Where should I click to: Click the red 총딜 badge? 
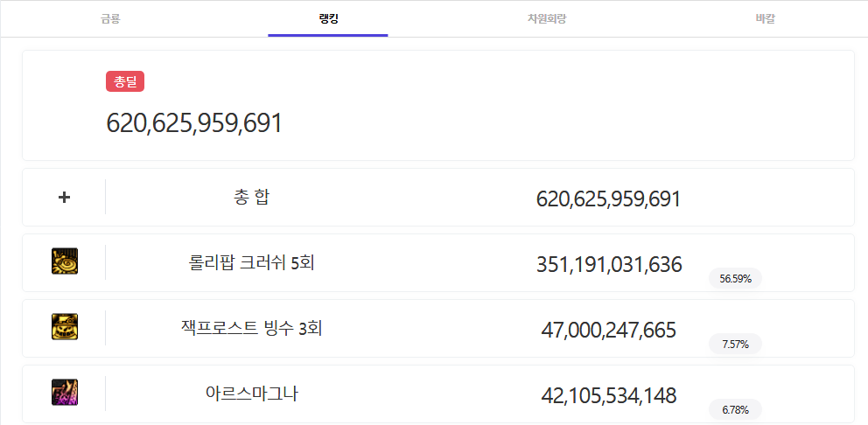125,81
